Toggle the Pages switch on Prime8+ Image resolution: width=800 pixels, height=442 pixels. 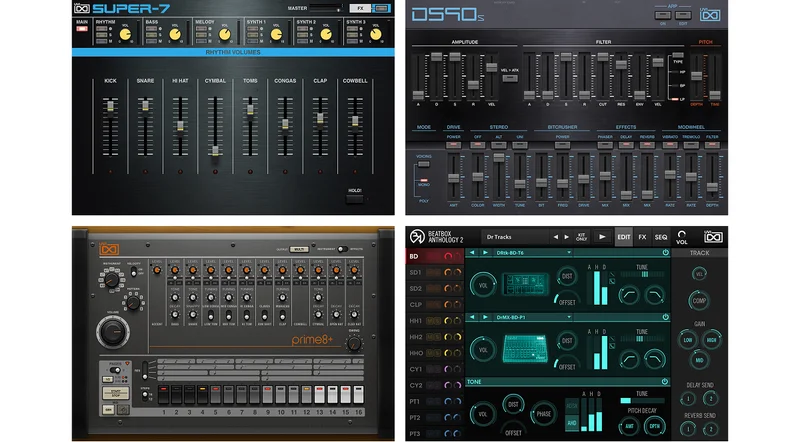point(115,371)
